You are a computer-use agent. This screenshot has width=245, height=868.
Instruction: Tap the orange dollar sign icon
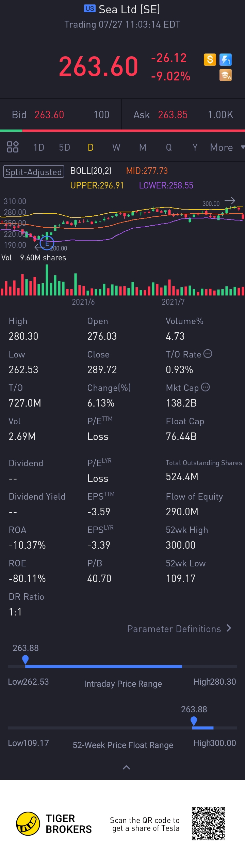point(210,60)
